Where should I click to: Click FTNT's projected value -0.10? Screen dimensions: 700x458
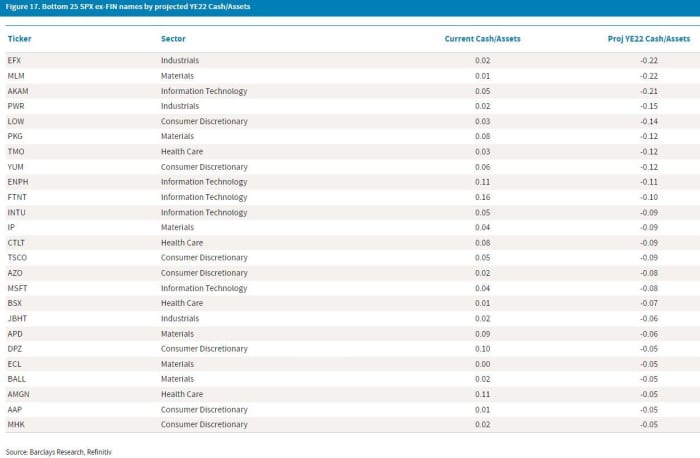[649, 197]
